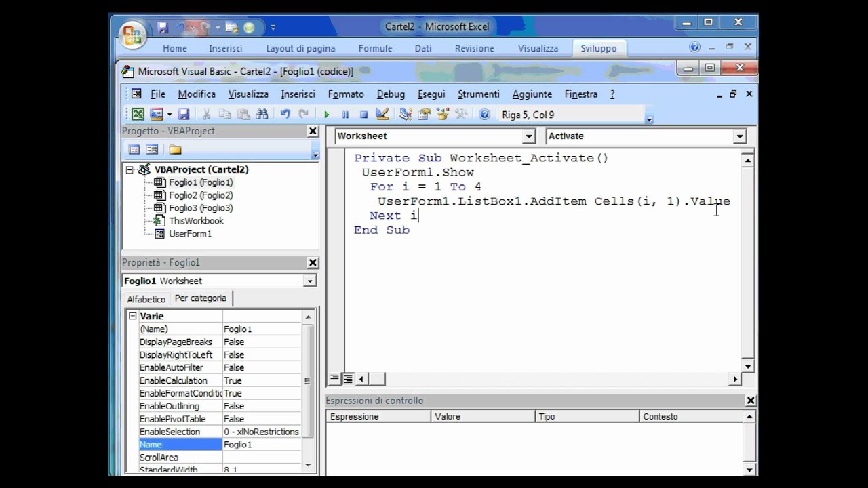Click the EnableCalculation True value cell
The width and height of the screenshot is (868, 488).
[x=262, y=380]
